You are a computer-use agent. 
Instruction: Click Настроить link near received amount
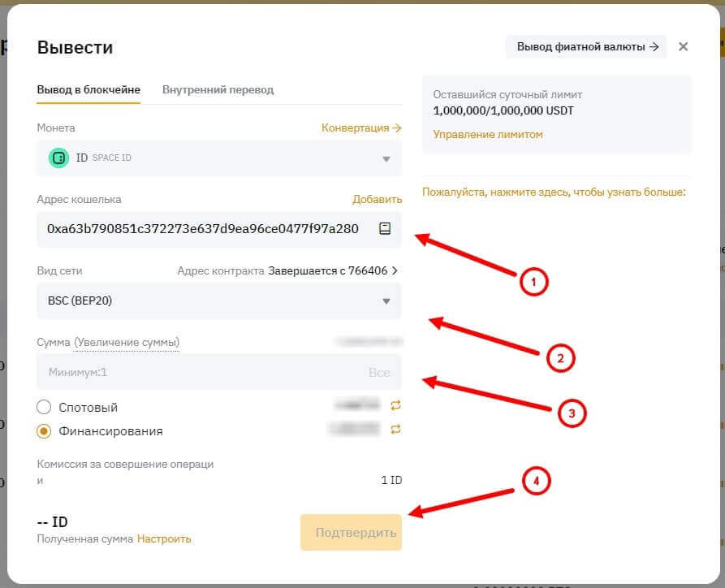tap(164, 539)
